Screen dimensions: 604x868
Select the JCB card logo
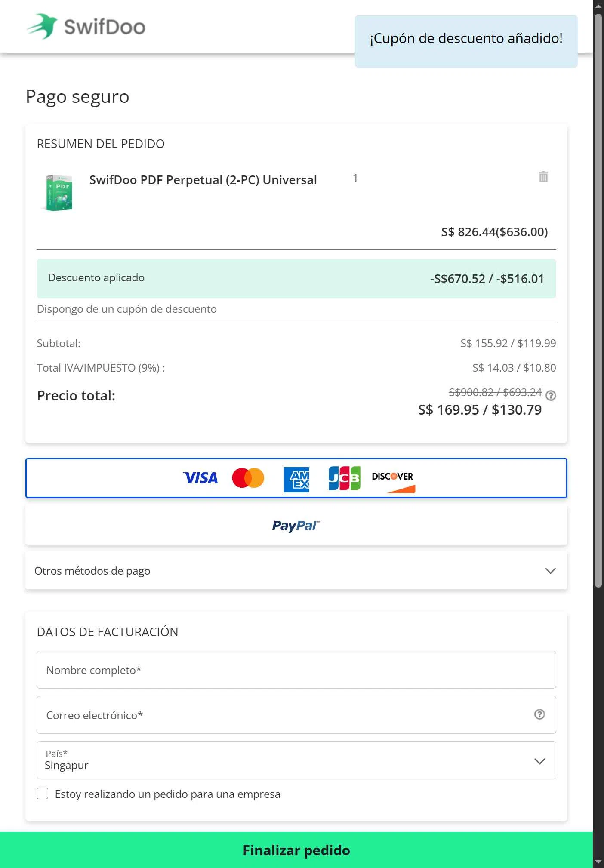tap(344, 478)
